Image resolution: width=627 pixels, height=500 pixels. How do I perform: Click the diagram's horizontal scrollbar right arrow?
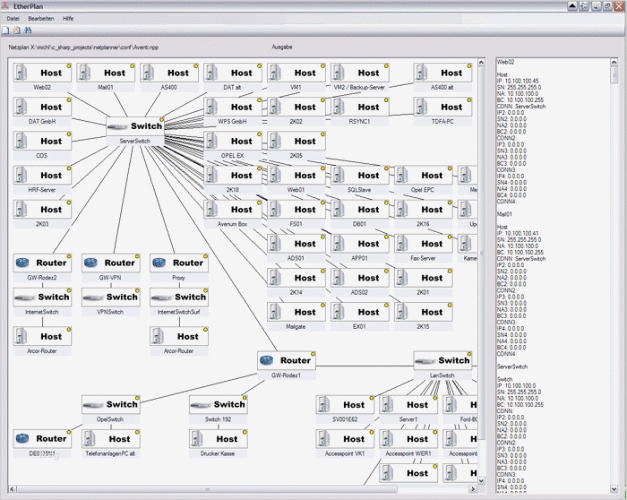coord(473,489)
